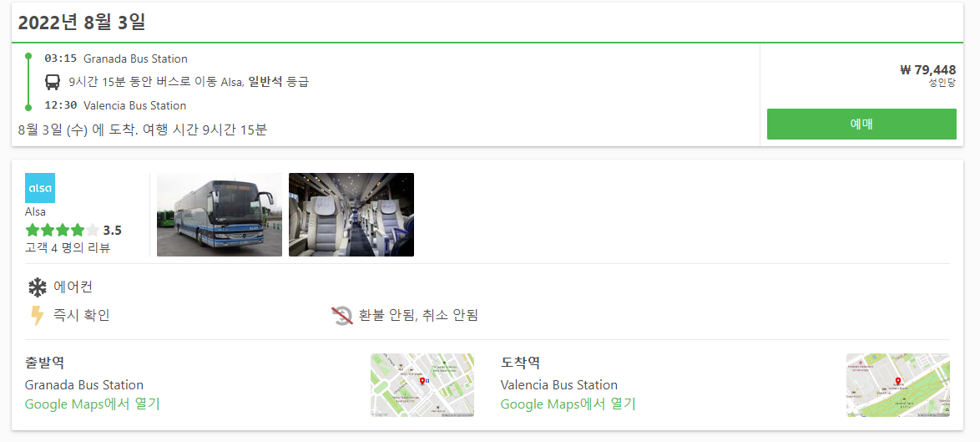
Task: Open Google Maps link for Granada station
Action: [x=93, y=404]
